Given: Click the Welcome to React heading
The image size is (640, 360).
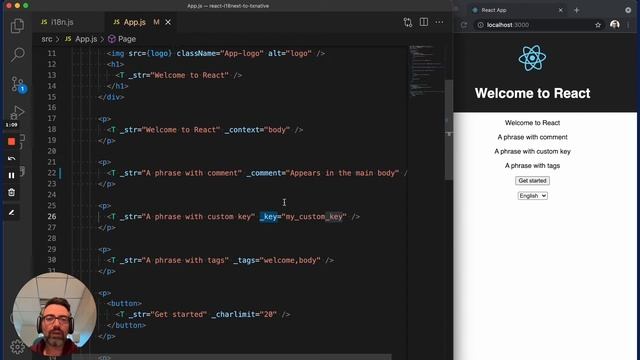Looking at the screenshot, I should (532, 93).
